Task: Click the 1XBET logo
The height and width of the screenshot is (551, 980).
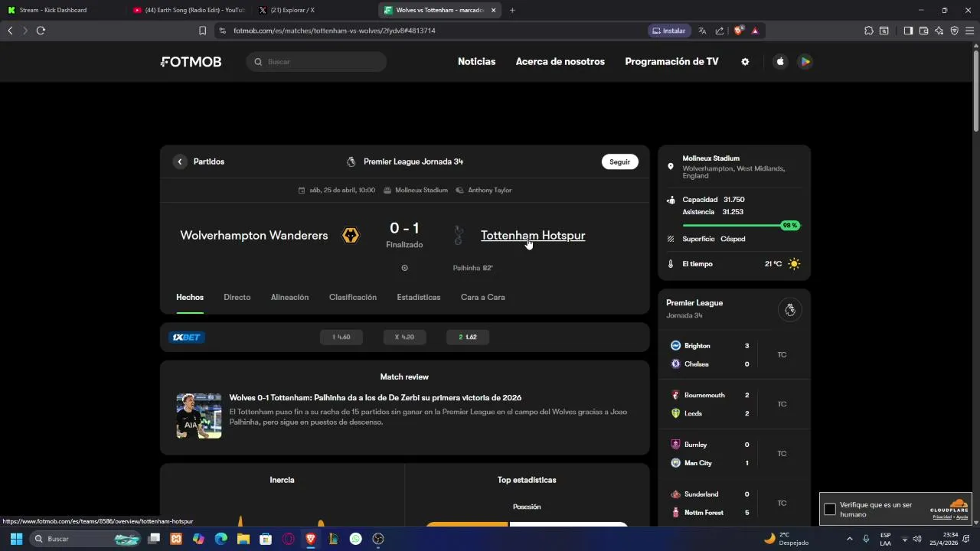Action: 187,337
